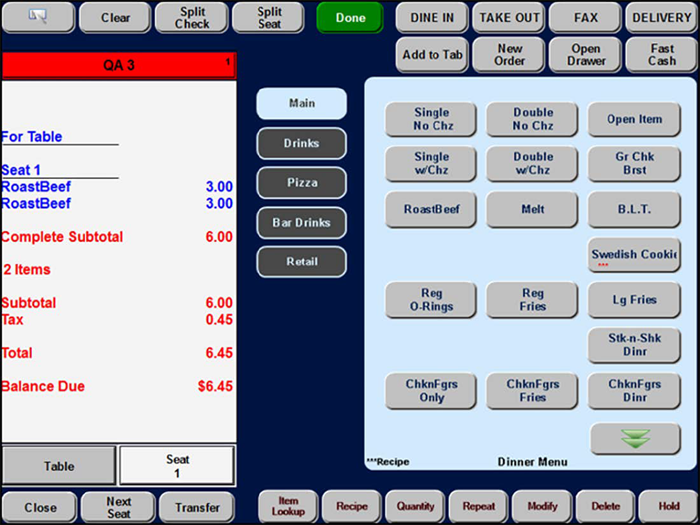
Task: Add Reg O-Rings
Action: pyautogui.click(x=431, y=300)
